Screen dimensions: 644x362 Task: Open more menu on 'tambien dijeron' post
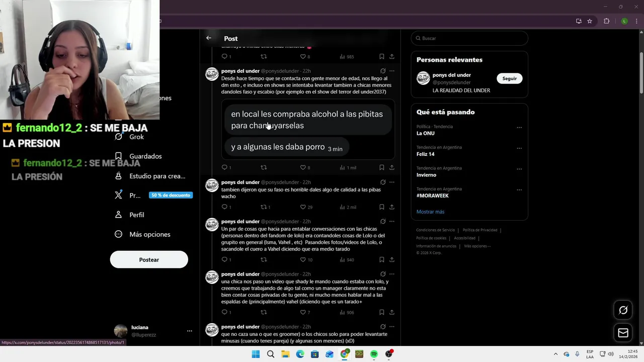392,182
